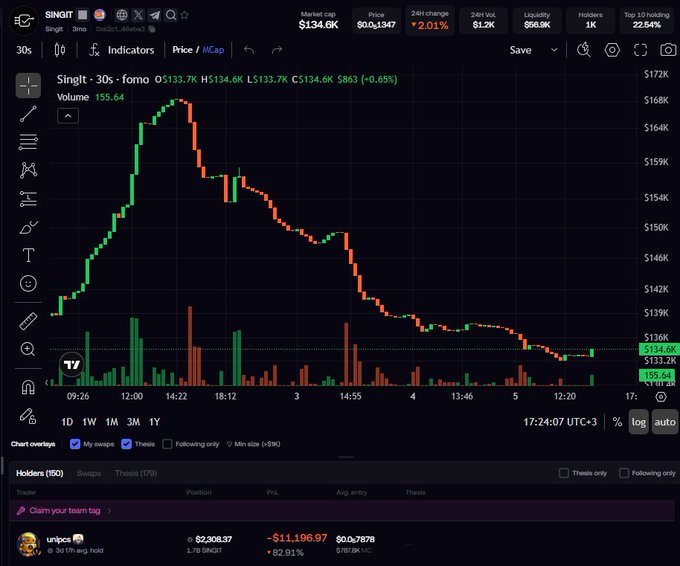Open Holders (150) tab
This screenshot has width=680, height=566.
pos(39,473)
